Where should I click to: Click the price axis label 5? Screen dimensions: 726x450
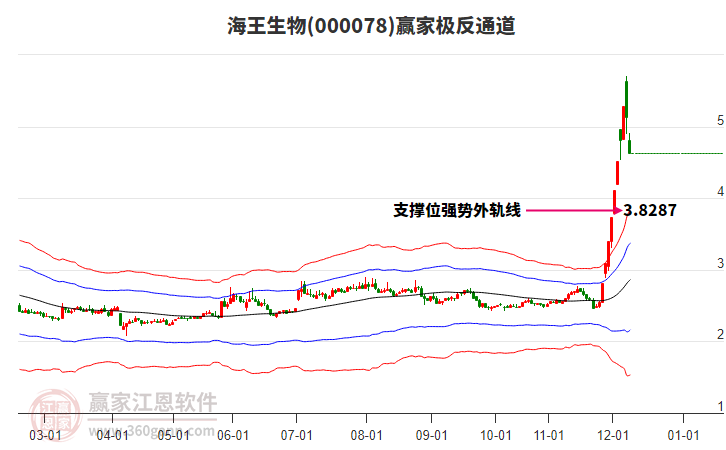click(720, 121)
